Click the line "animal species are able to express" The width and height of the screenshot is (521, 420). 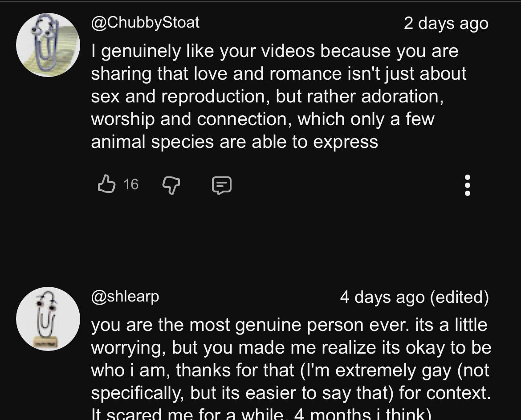click(234, 142)
